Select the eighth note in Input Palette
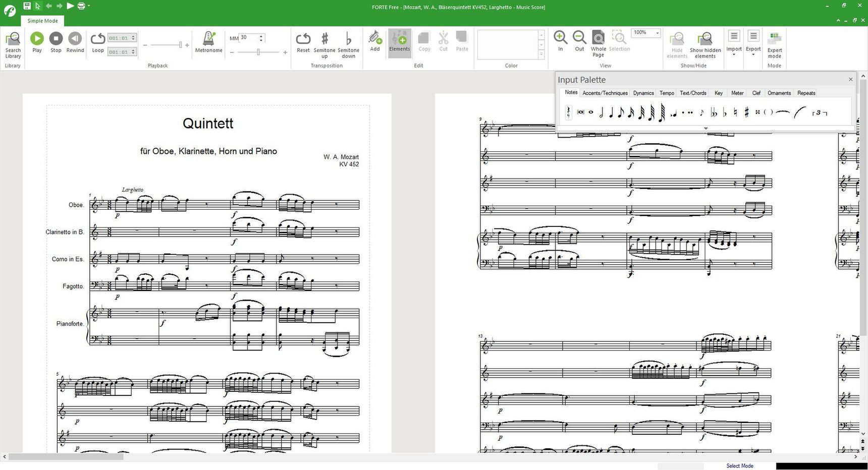This screenshot has height=470, width=868. tap(621, 113)
